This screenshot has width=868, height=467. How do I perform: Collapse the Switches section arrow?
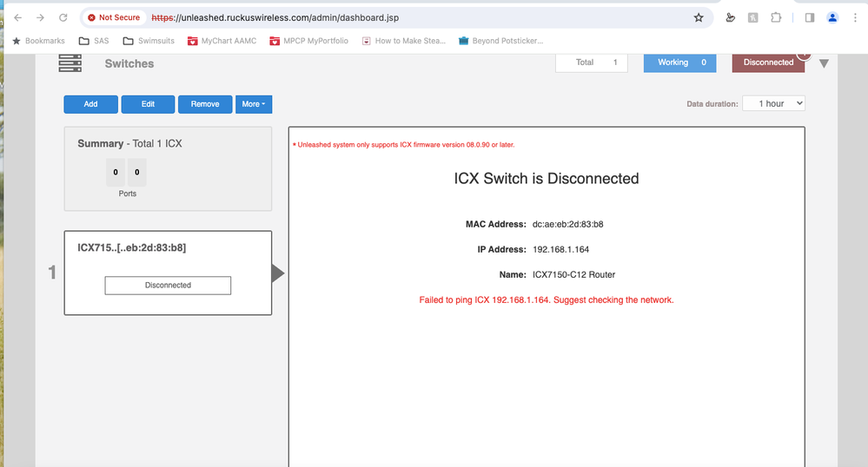point(824,63)
